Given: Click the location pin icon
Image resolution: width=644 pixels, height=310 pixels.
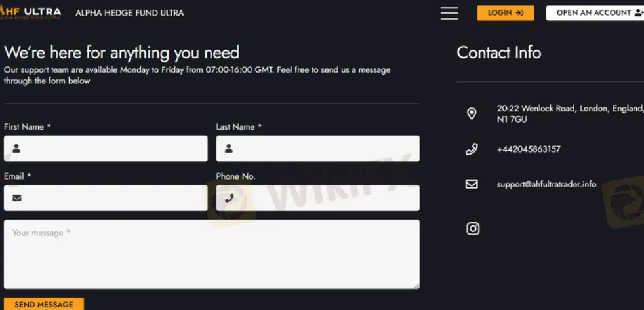Looking at the screenshot, I should [472, 114].
